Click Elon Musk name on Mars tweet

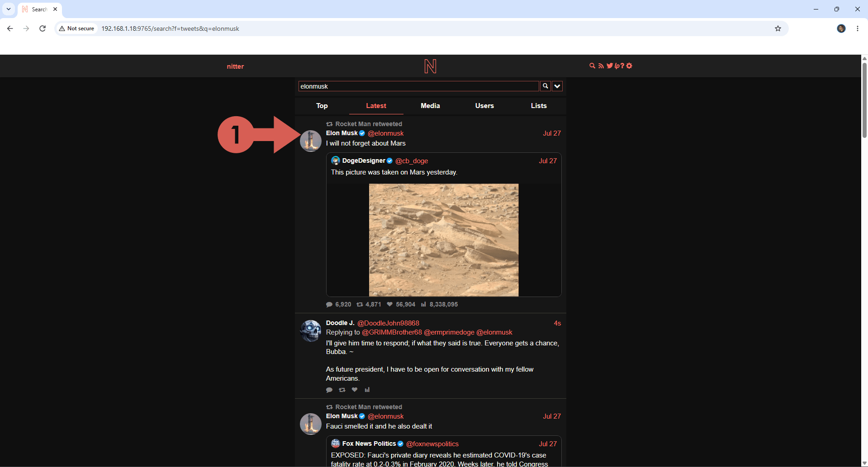coord(342,133)
